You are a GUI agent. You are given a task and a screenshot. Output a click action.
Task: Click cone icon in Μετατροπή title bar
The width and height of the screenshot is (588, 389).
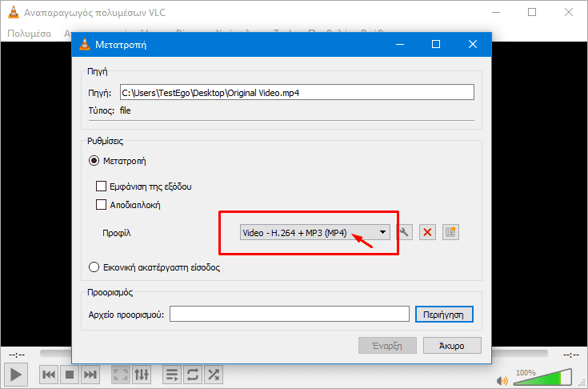point(85,44)
